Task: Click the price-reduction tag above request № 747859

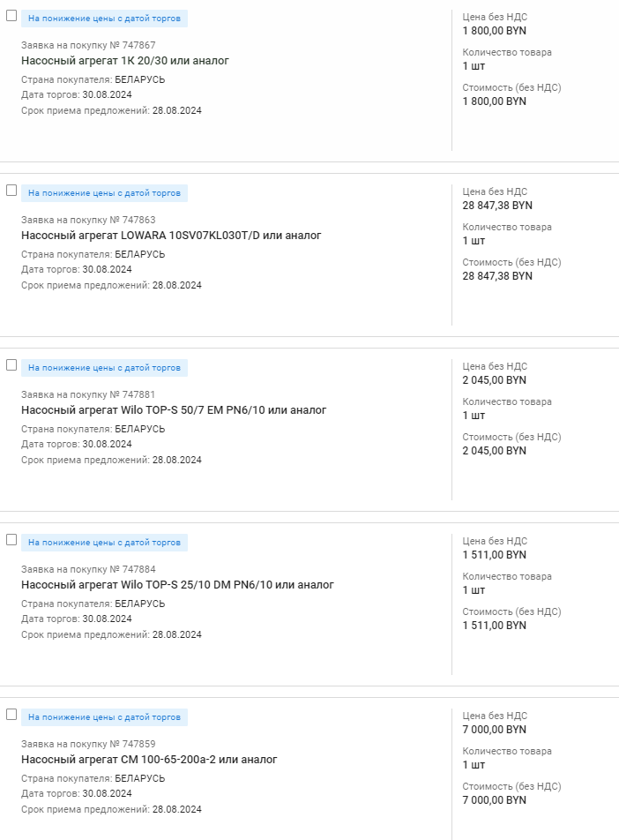Action: 104,717
